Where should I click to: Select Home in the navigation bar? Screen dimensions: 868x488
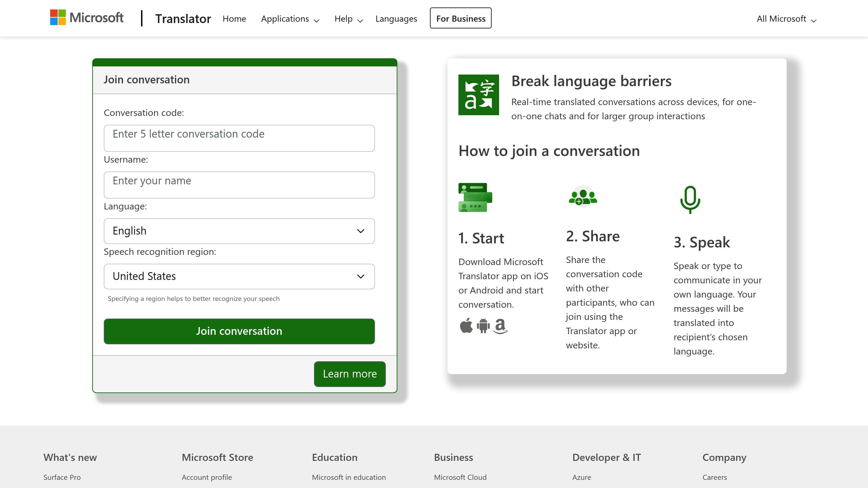pyautogui.click(x=234, y=19)
